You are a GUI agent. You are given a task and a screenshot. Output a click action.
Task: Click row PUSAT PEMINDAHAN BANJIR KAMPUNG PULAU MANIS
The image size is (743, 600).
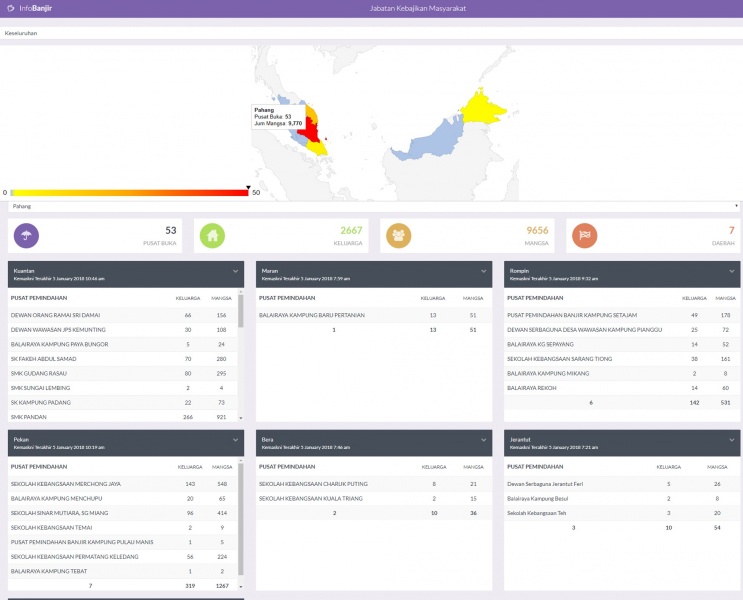123,542
